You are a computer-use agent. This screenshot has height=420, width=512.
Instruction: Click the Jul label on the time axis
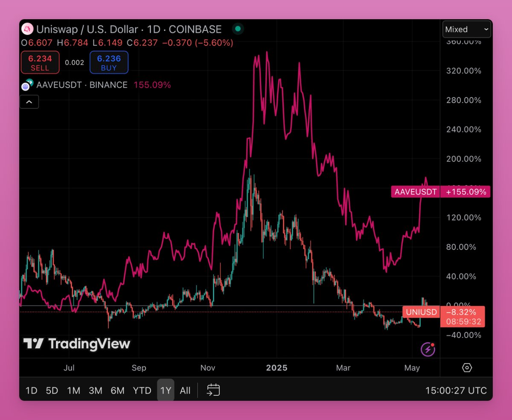[69, 367]
